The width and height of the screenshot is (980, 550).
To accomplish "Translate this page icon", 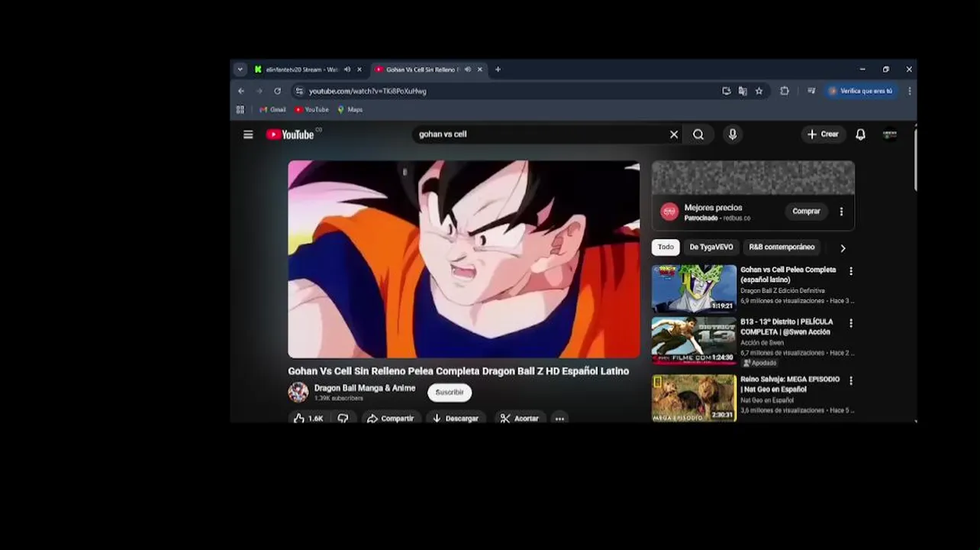I will coord(743,91).
